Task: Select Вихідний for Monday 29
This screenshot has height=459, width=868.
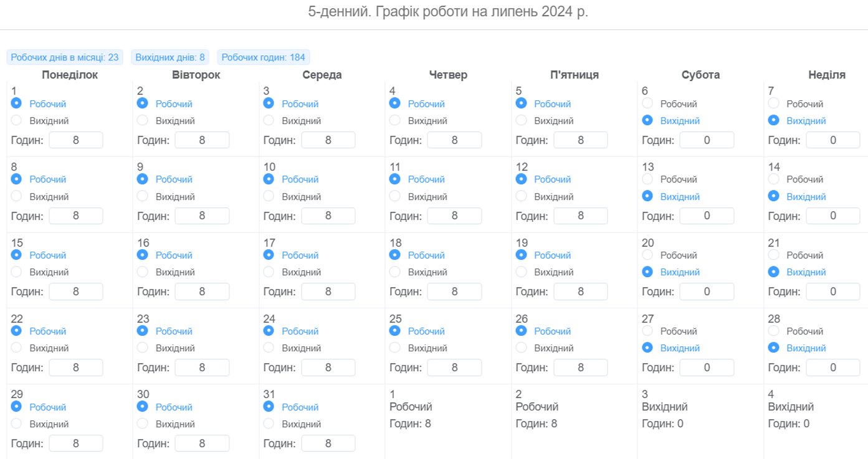Action: [x=16, y=424]
